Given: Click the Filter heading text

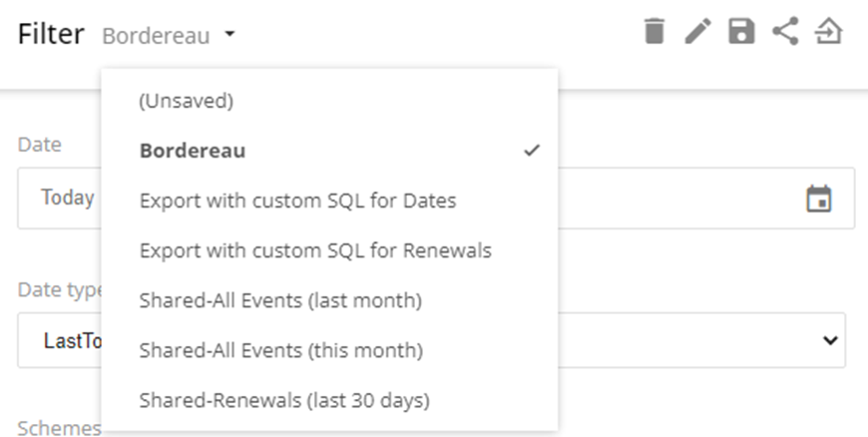Looking at the screenshot, I should 51,34.
